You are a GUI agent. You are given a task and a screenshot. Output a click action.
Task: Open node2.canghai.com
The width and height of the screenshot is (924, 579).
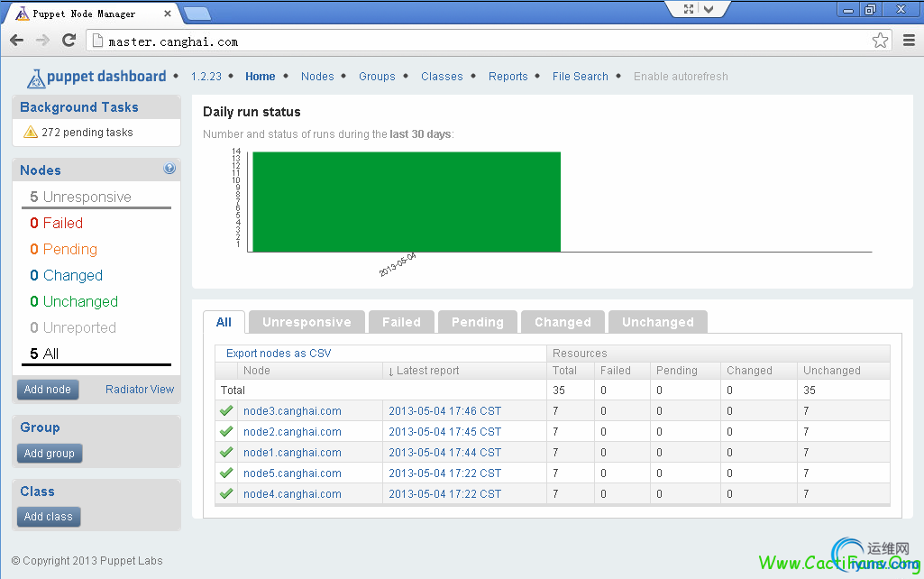point(292,432)
